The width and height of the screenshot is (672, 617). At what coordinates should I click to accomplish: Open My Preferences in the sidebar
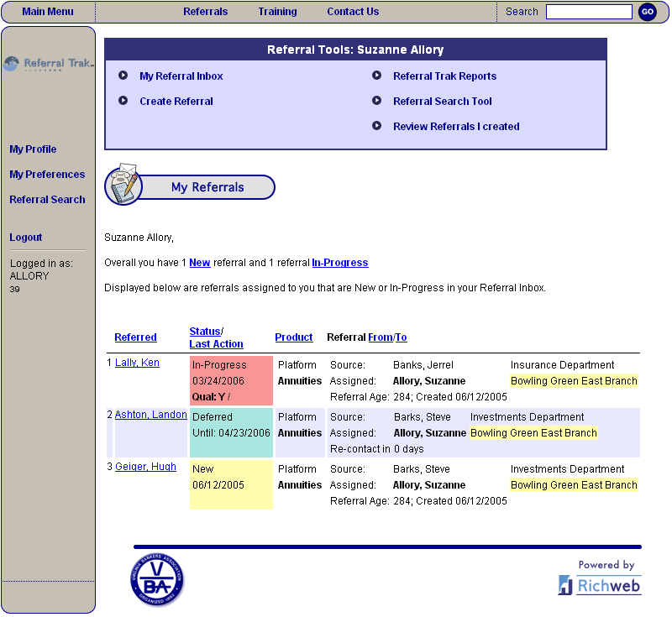point(47,175)
